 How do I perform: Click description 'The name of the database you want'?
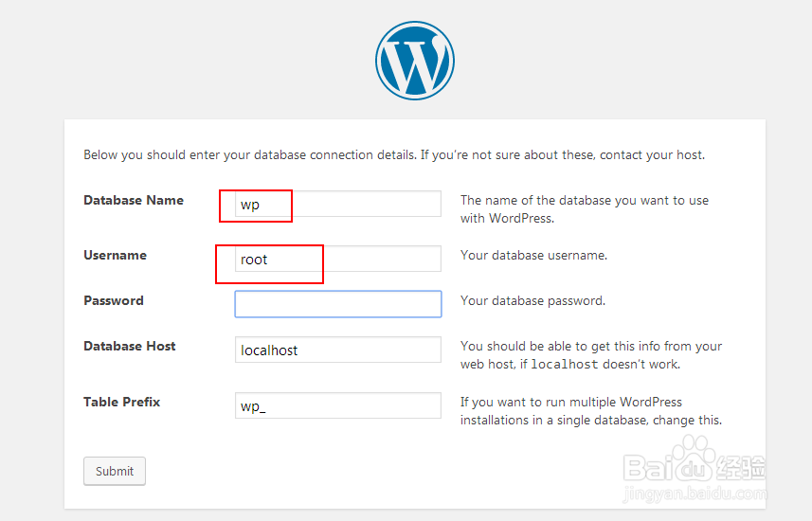[x=585, y=209]
